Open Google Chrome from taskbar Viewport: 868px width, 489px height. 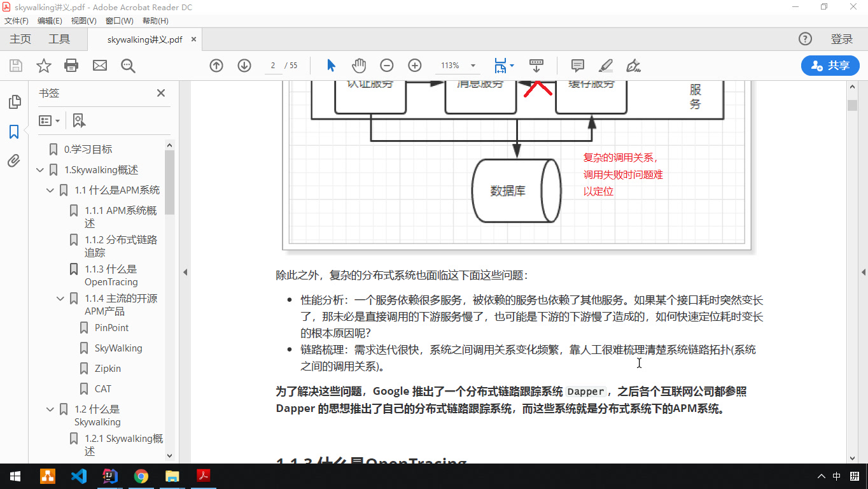141,476
